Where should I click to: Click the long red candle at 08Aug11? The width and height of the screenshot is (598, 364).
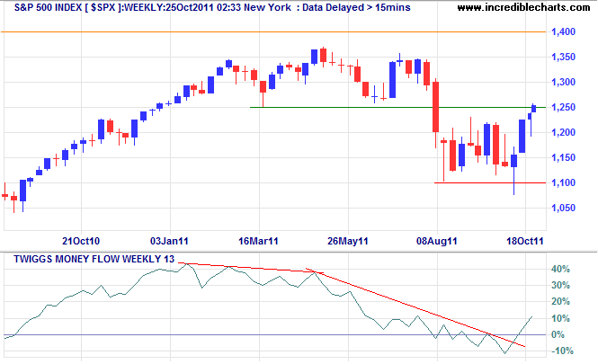click(x=435, y=107)
